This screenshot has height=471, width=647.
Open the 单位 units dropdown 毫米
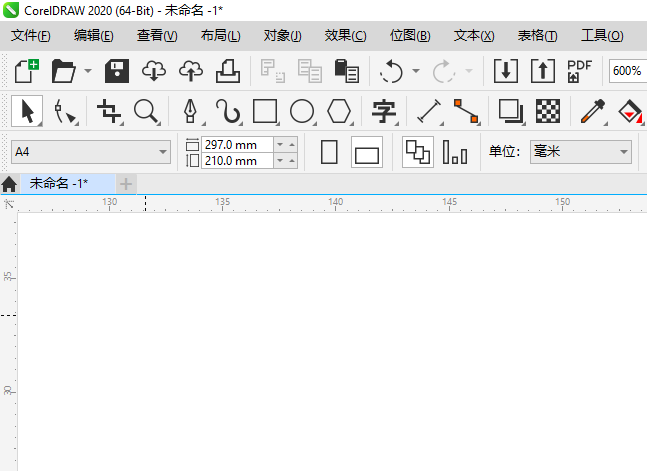(x=581, y=152)
